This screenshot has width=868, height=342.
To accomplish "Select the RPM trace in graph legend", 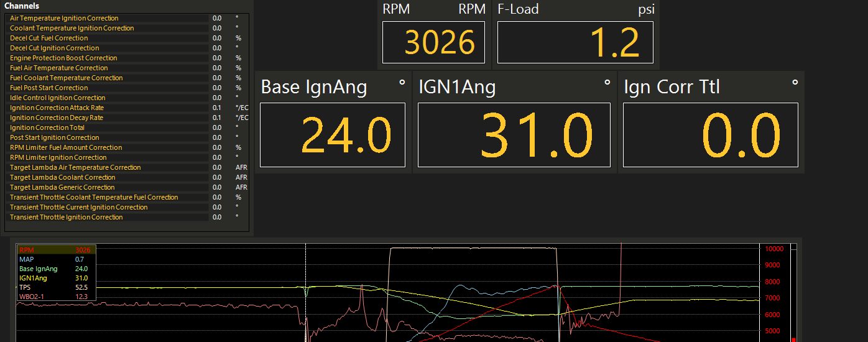I will tap(56, 250).
